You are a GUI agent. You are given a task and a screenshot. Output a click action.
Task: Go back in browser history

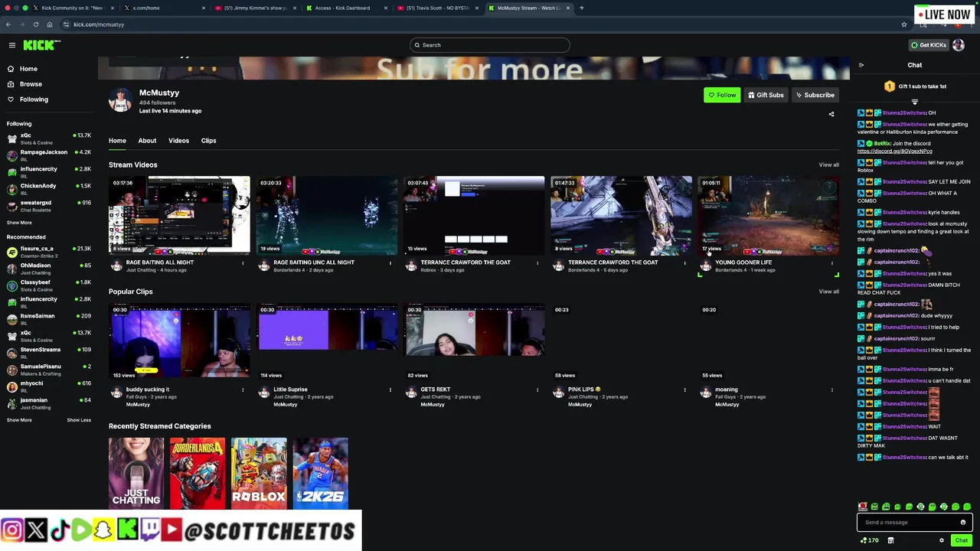click(x=8, y=24)
